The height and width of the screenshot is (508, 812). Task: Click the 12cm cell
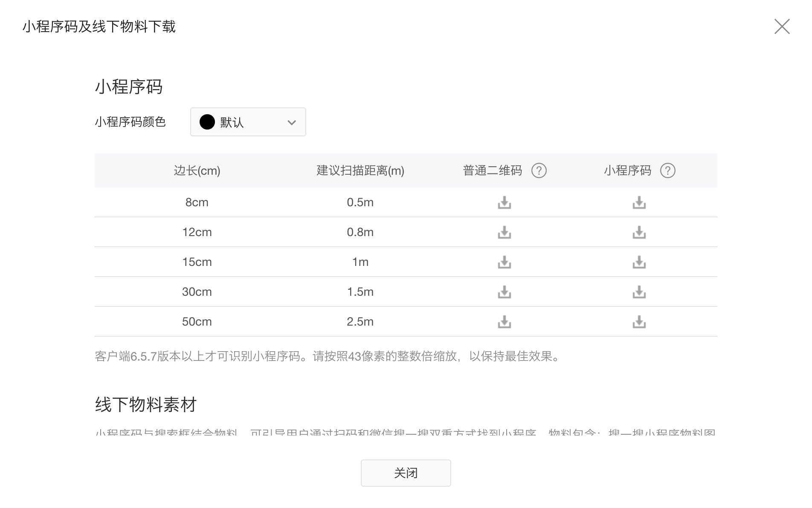pyautogui.click(x=197, y=232)
